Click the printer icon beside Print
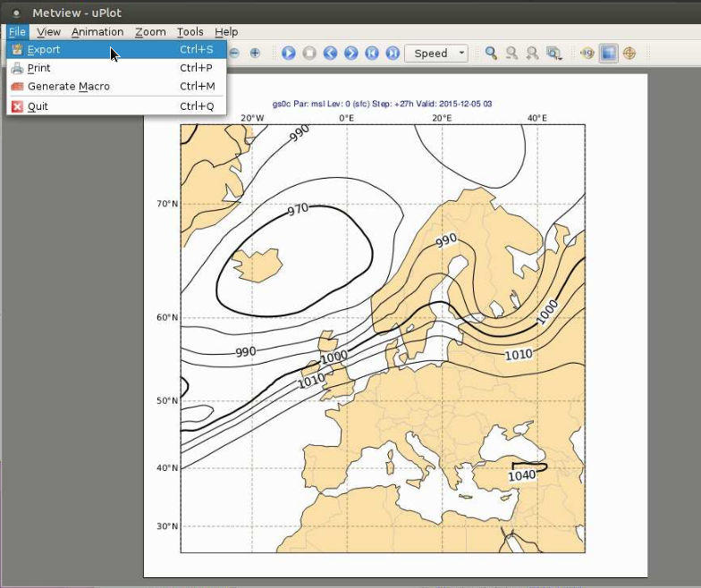The height and width of the screenshot is (588, 701). coord(18,68)
